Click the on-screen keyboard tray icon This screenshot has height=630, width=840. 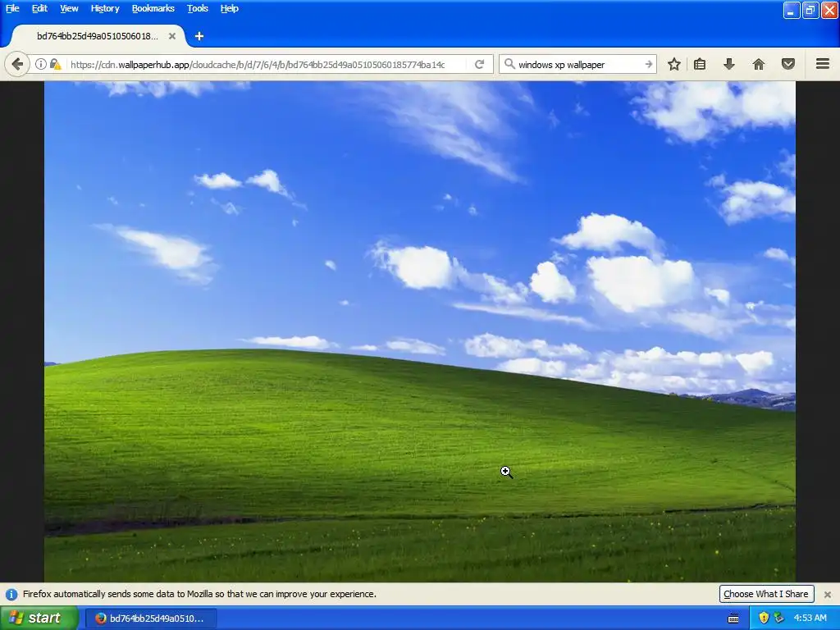coord(733,619)
